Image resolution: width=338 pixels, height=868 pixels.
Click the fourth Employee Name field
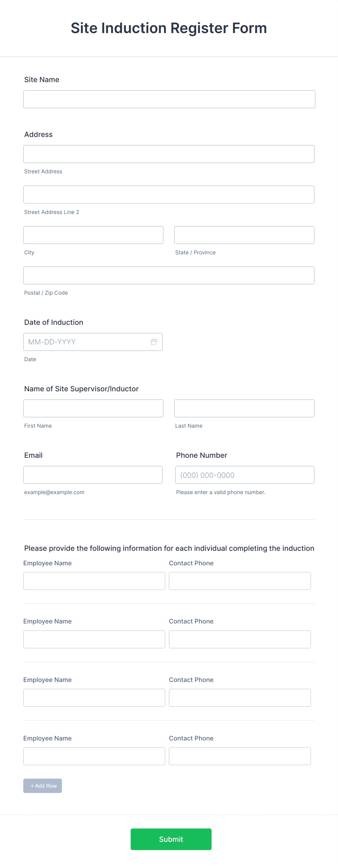coord(94,756)
